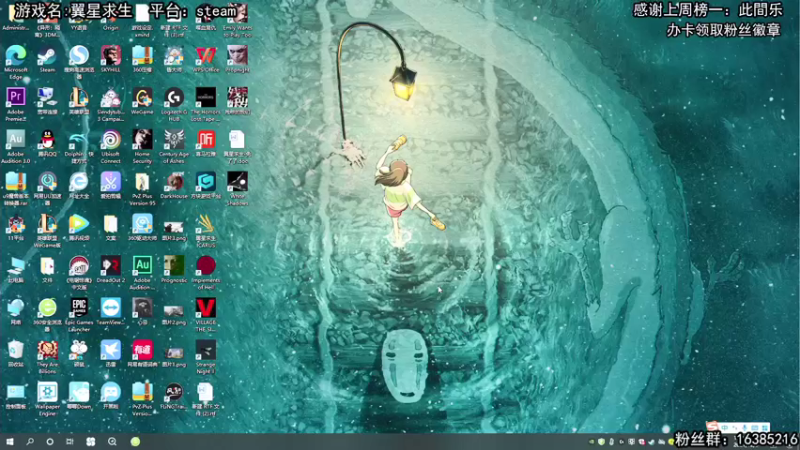Open the QQ penguin shortcut
Viewport: 800px width, 450px height.
click(47, 139)
